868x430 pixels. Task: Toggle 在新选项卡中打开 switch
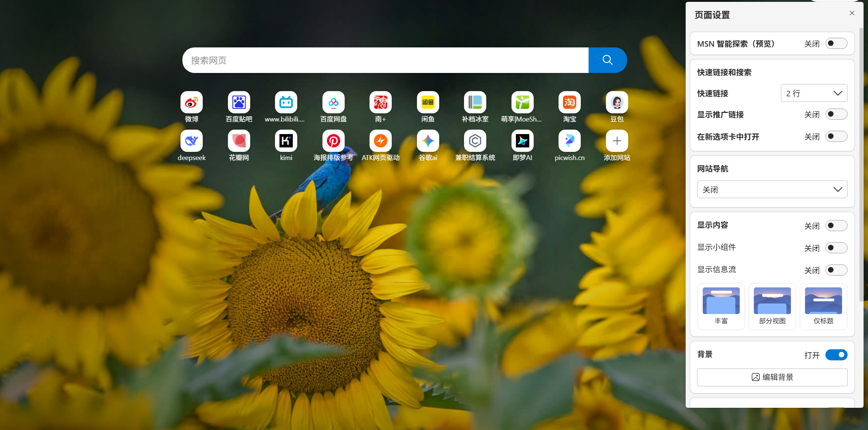coord(836,137)
